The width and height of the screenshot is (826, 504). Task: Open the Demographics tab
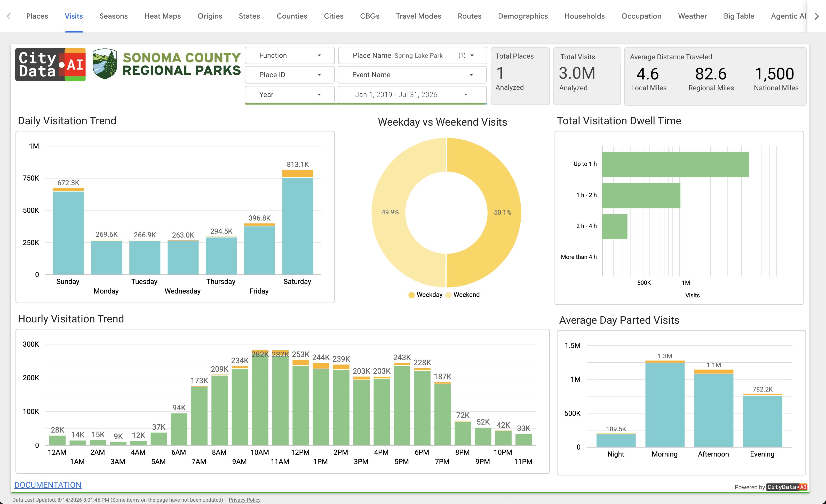point(523,16)
